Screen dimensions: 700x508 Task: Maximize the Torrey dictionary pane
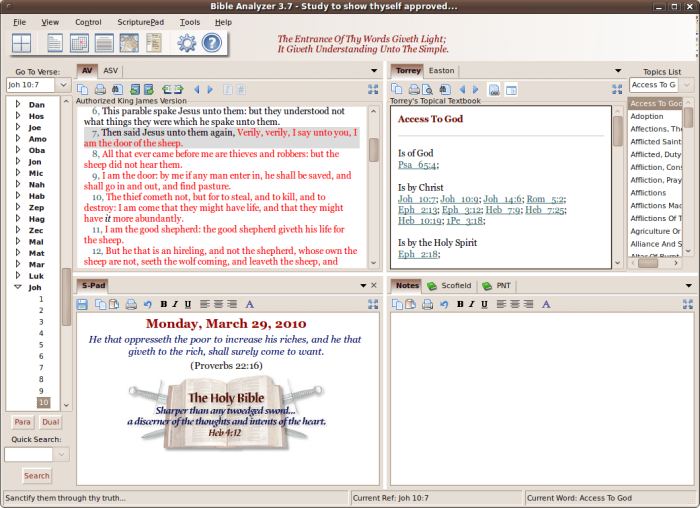[x=617, y=89]
